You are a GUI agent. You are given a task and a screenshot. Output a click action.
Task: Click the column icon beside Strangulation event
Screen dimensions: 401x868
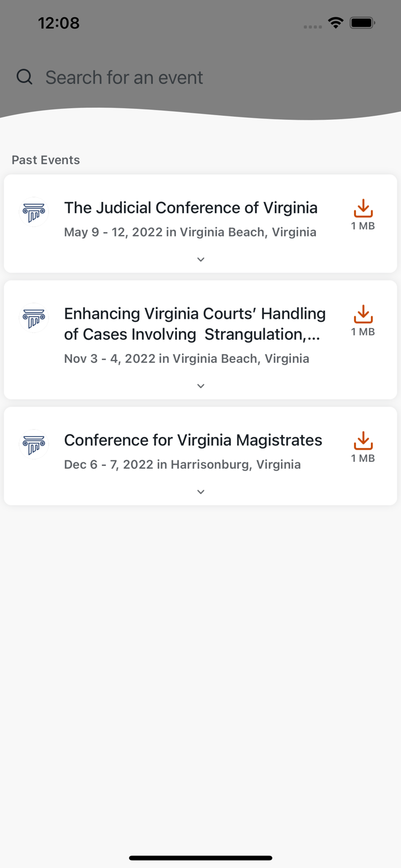click(34, 318)
